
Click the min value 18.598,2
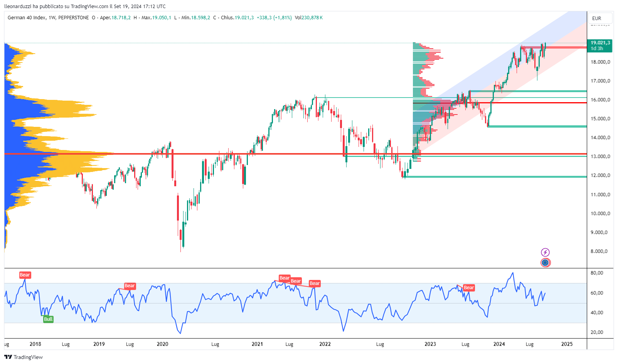point(201,18)
